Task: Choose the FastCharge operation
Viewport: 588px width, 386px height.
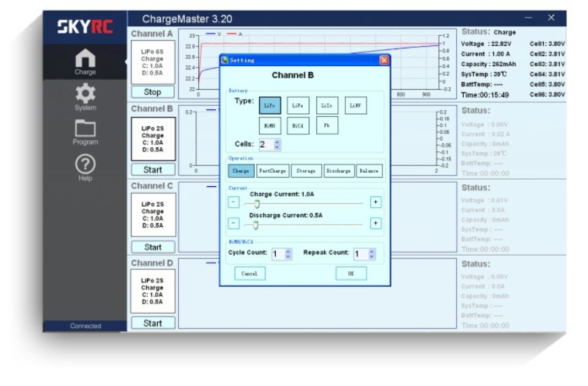Action: click(272, 171)
